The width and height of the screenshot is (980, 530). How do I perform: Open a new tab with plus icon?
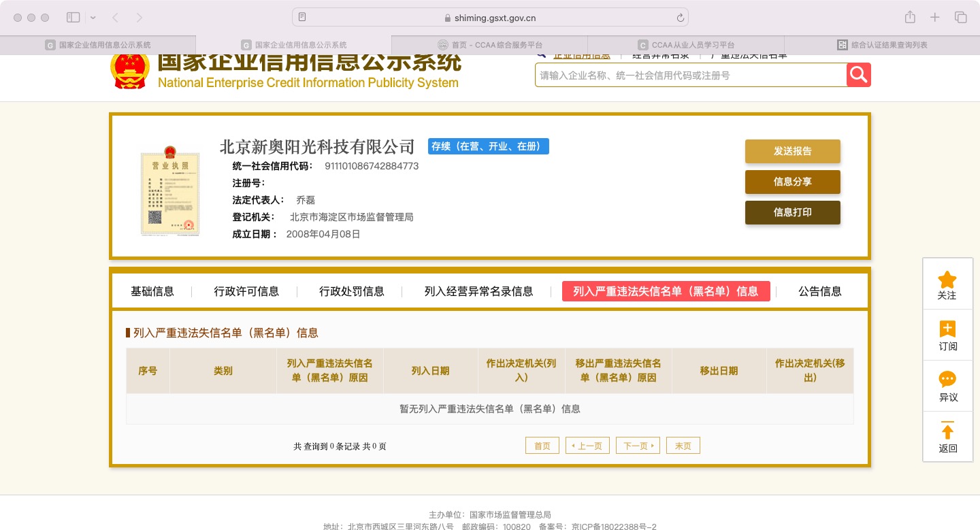coord(935,17)
